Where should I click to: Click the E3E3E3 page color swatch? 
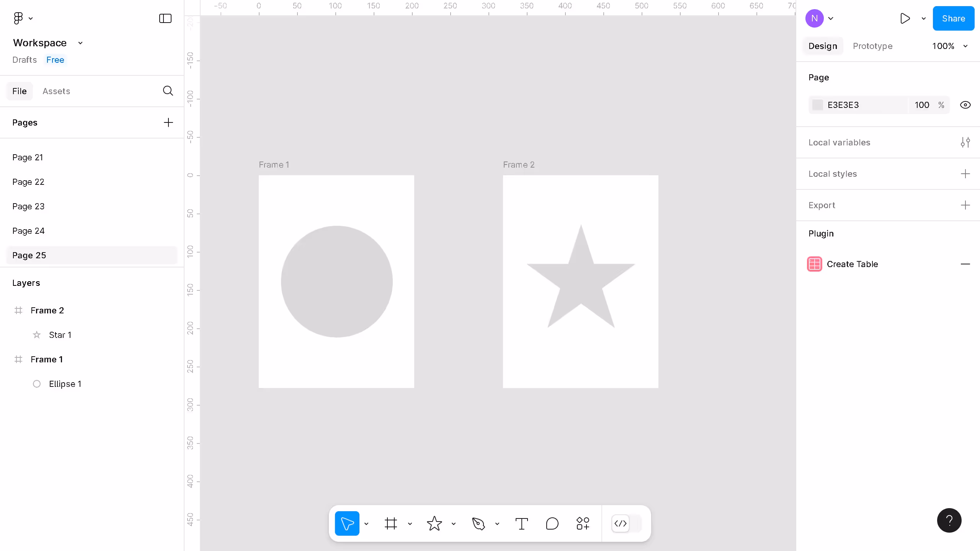pyautogui.click(x=818, y=105)
